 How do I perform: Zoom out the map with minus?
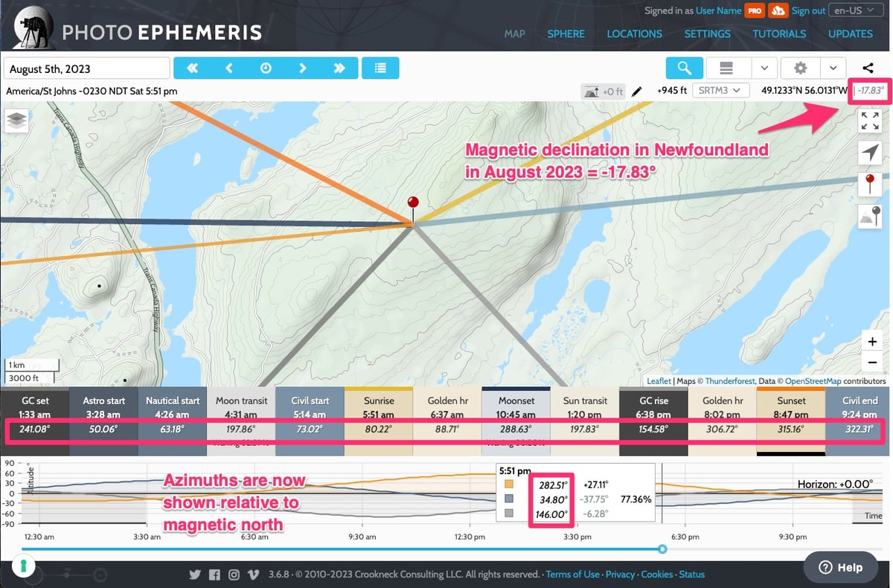tap(872, 362)
